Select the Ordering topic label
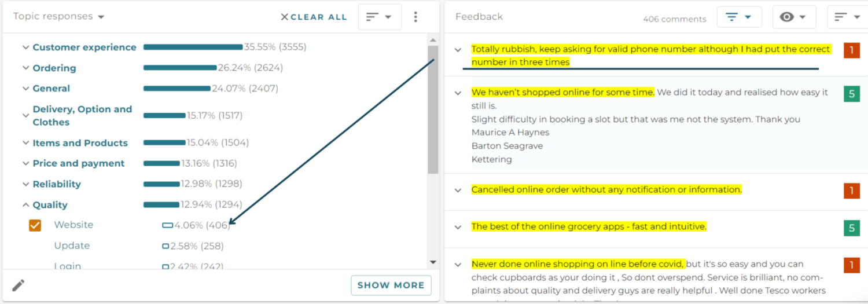 [x=54, y=68]
